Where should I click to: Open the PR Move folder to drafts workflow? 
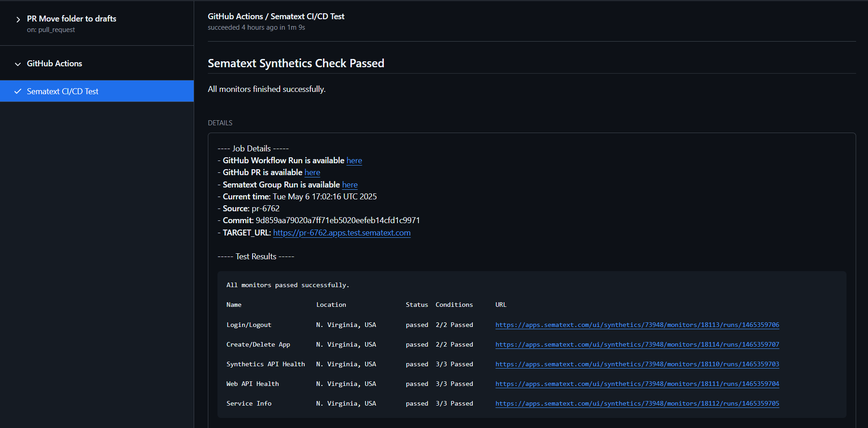pyautogui.click(x=71, y=19)
